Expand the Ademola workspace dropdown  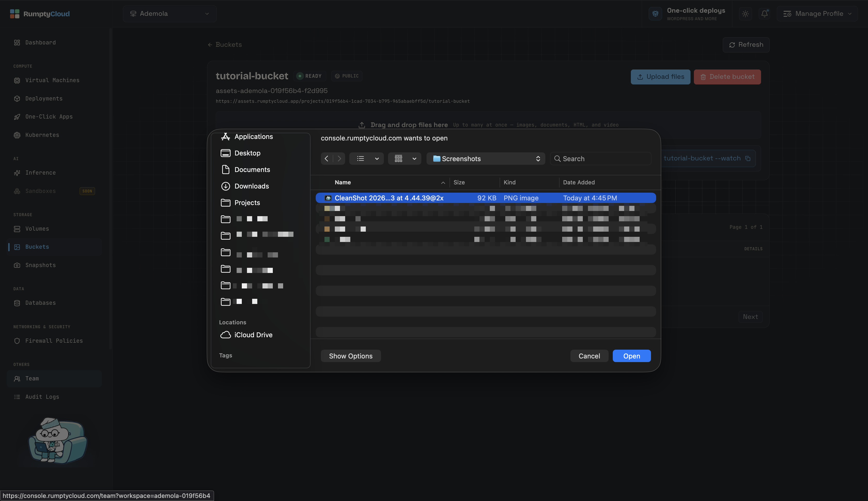pyautogui.click(x=170, y=14)
